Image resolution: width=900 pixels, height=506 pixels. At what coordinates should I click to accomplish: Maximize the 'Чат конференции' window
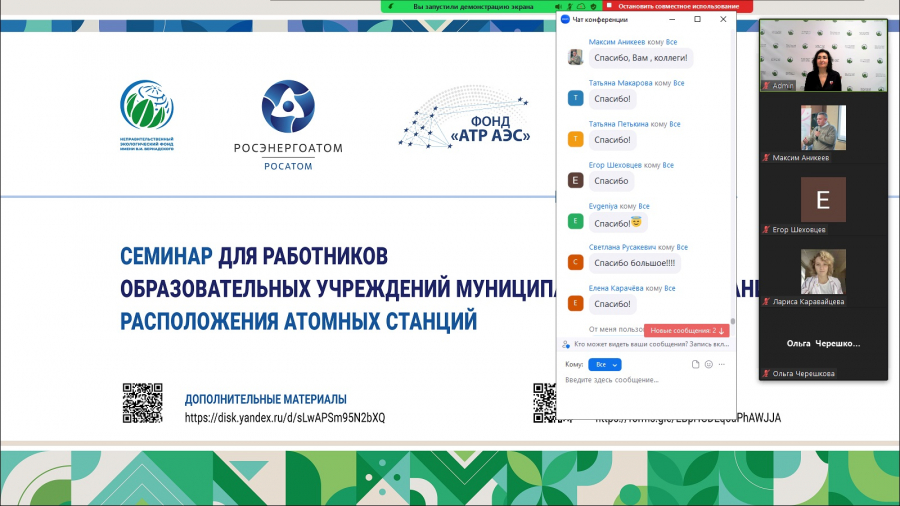697,19
